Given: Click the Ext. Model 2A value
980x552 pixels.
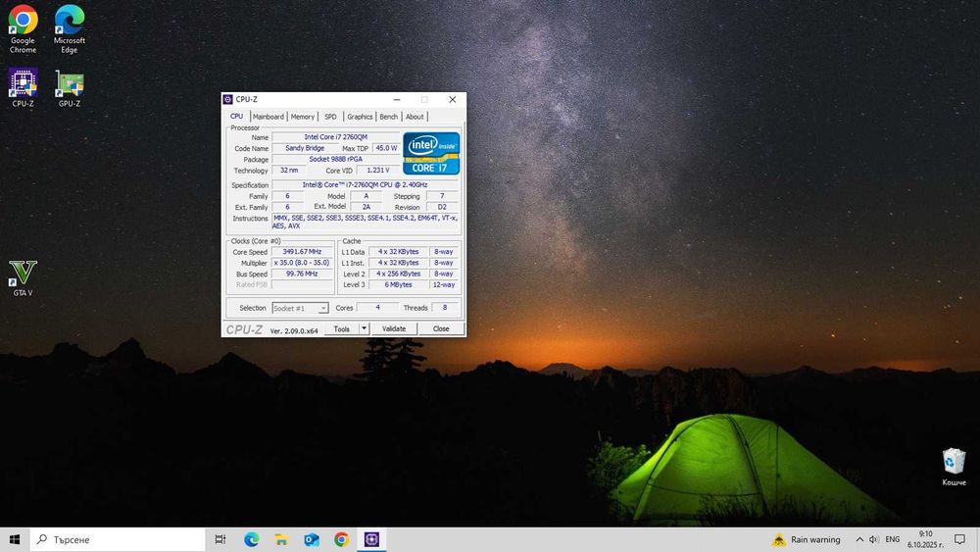Looking at the screenshot, I should coord(367,207).
